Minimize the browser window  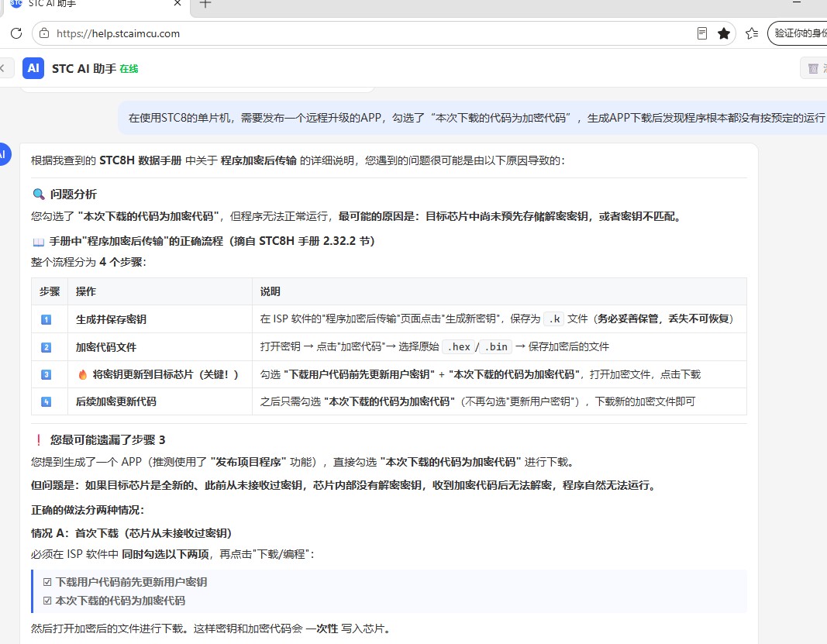(797, 2)
